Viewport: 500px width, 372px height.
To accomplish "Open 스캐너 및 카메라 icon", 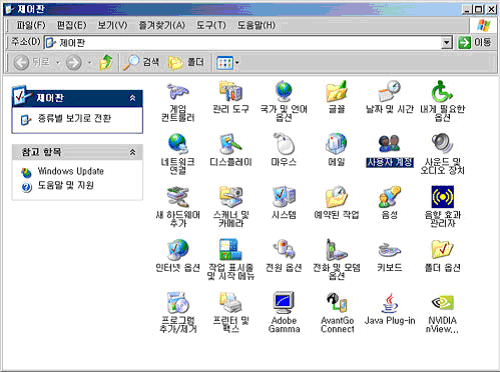I will [x=231, y=197].
